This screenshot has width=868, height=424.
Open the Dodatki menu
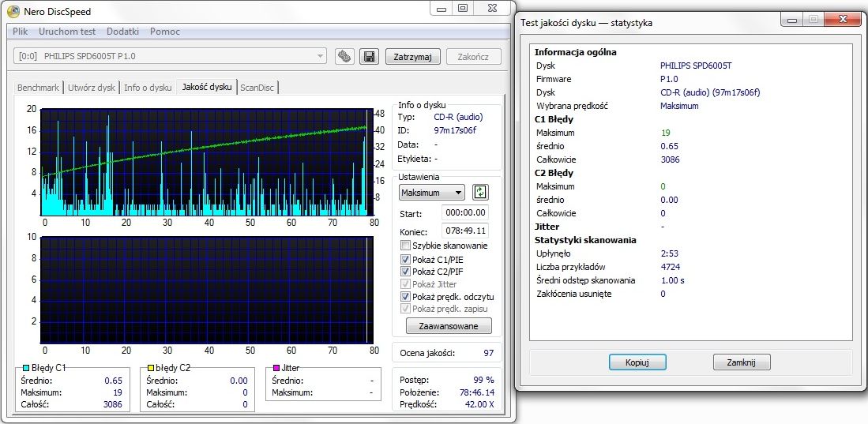coord(122,32)
